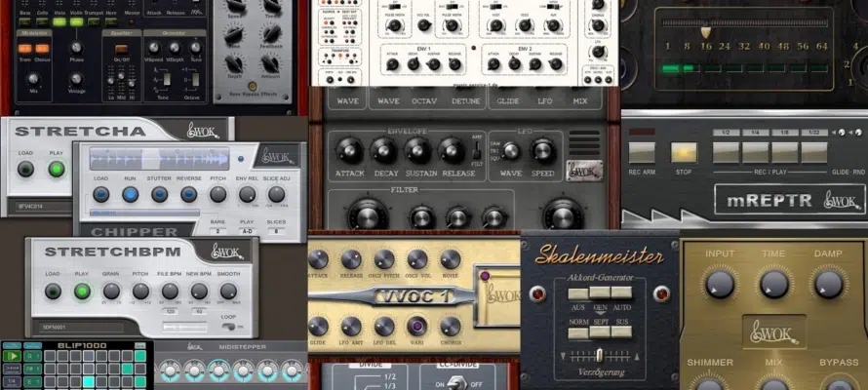Click the lit STOP button on mREPTR
Viewport: 868px width, 390px height.
[x=684, y=153]
